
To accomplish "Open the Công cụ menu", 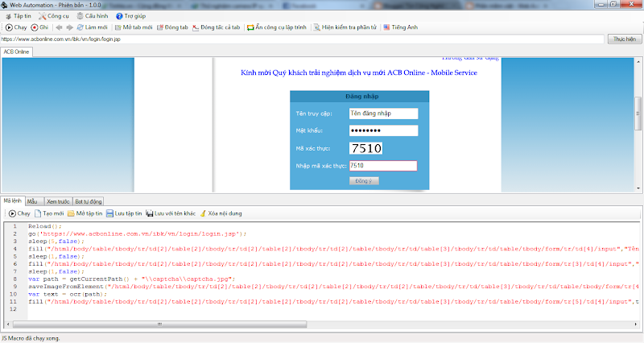I will (54, 16).
